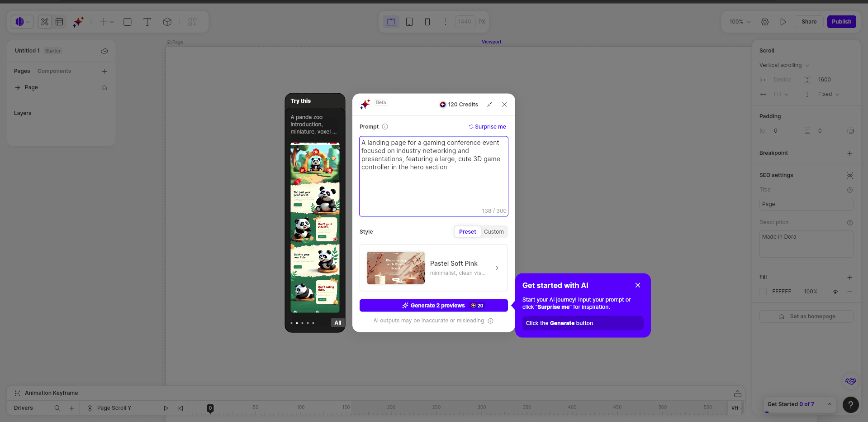Viewport: 868px width, 422px height.
Task: Close the AI generator dialog
Action: pos(504,105)
